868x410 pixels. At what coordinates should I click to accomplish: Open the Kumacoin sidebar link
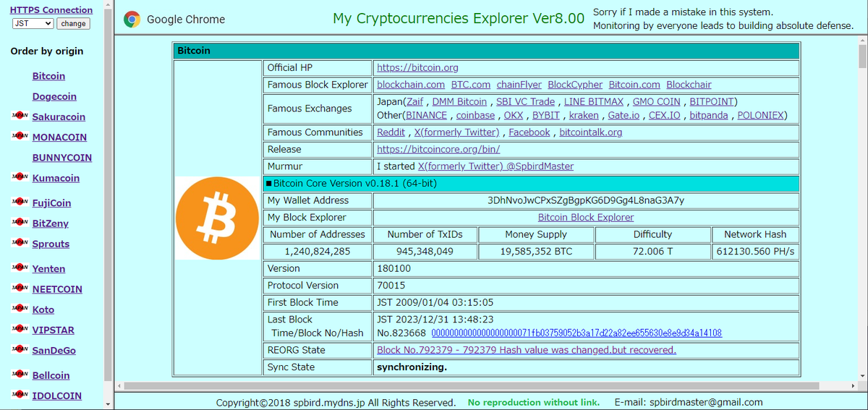56,178
